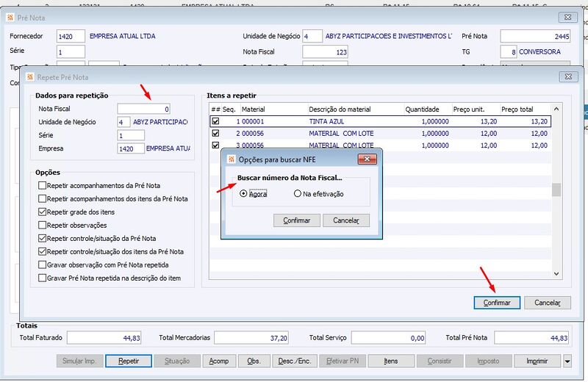The width and height of the screenshot is (588, 382).
Task: Click the Repetir button in Pré Nota
Action: point(129,361)
